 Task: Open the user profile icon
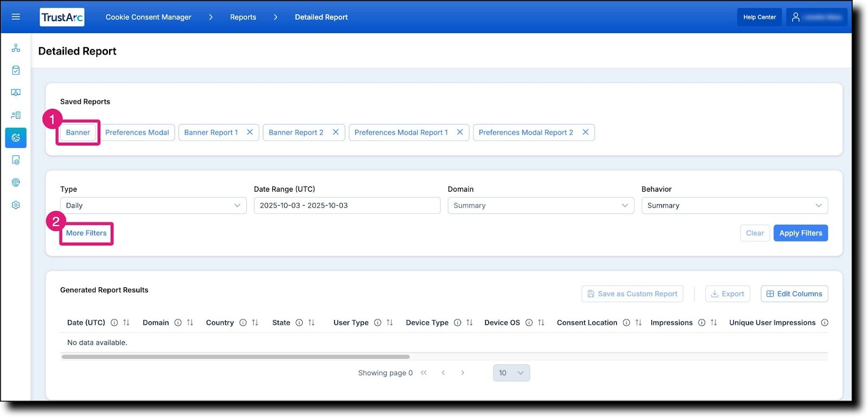coord(796,17)
